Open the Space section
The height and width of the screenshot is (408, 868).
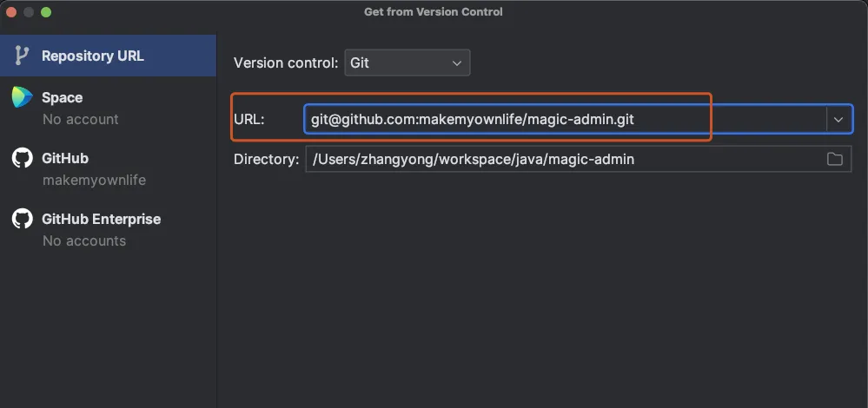coord(63,97)
